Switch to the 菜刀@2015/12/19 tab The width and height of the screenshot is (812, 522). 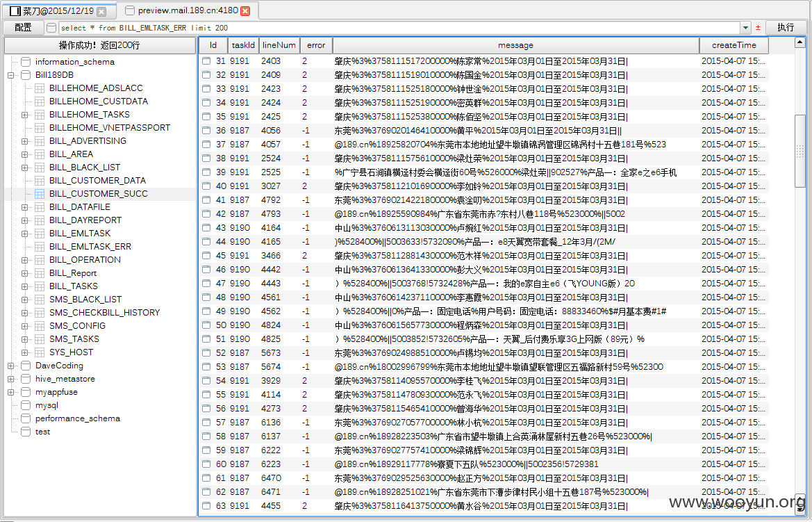tap(58, 11)
